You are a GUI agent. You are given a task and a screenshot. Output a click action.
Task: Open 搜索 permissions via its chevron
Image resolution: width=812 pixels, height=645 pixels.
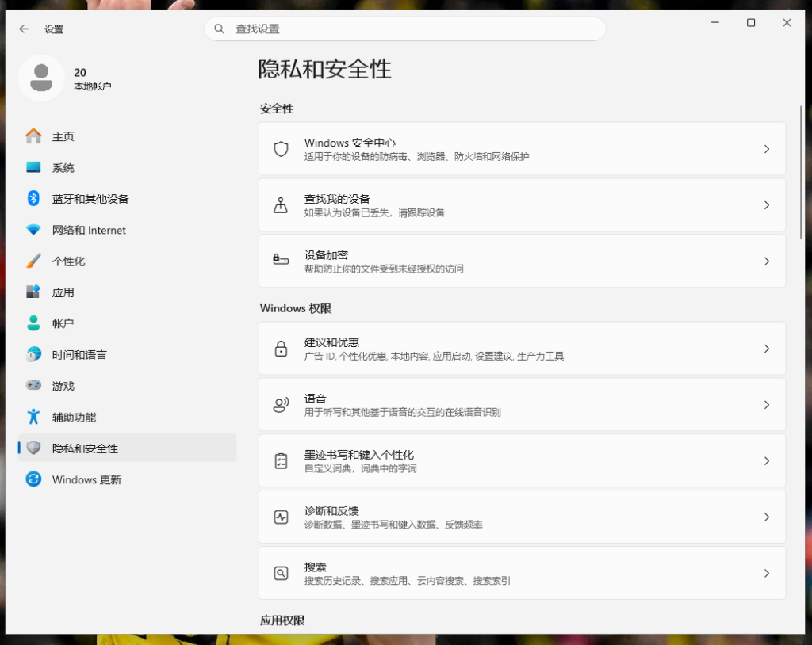coord(767,573)
